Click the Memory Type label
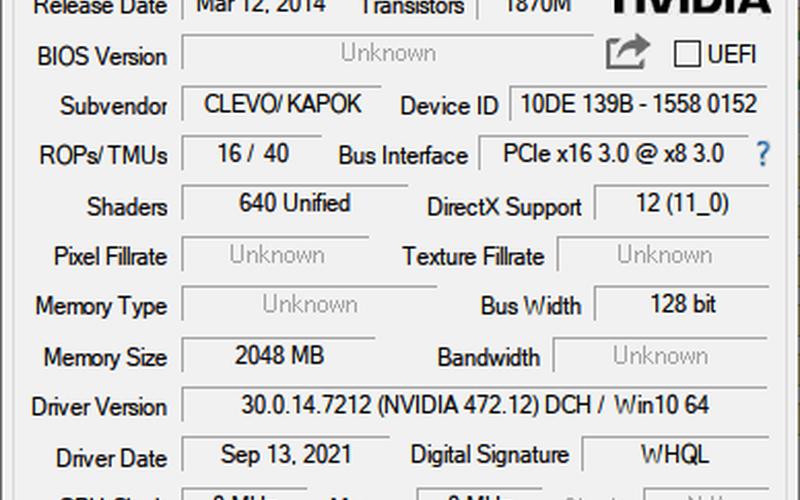Image resolution: width=800 pixels, height=500 pixels. click(x=101, y=306)
